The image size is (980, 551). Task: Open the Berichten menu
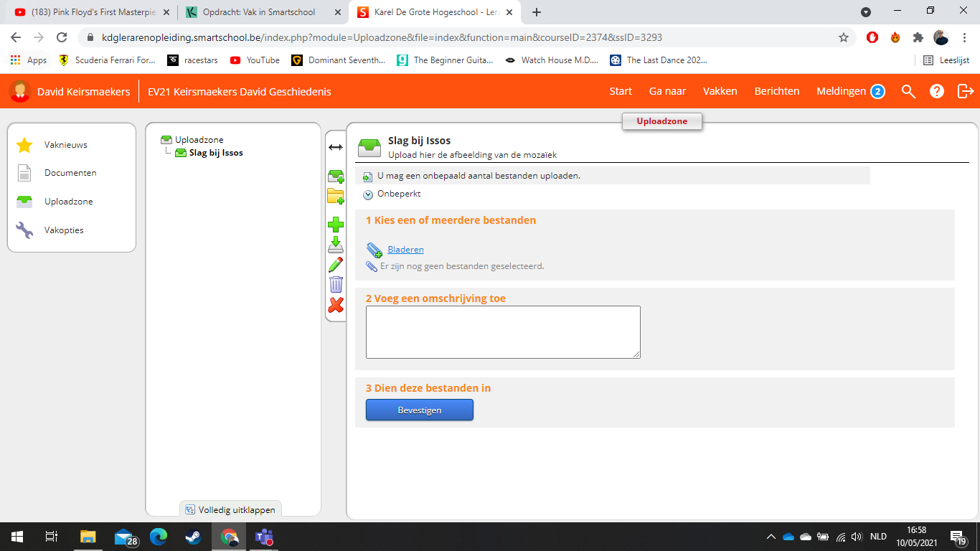pyautogui.click(x=776, y=91)
